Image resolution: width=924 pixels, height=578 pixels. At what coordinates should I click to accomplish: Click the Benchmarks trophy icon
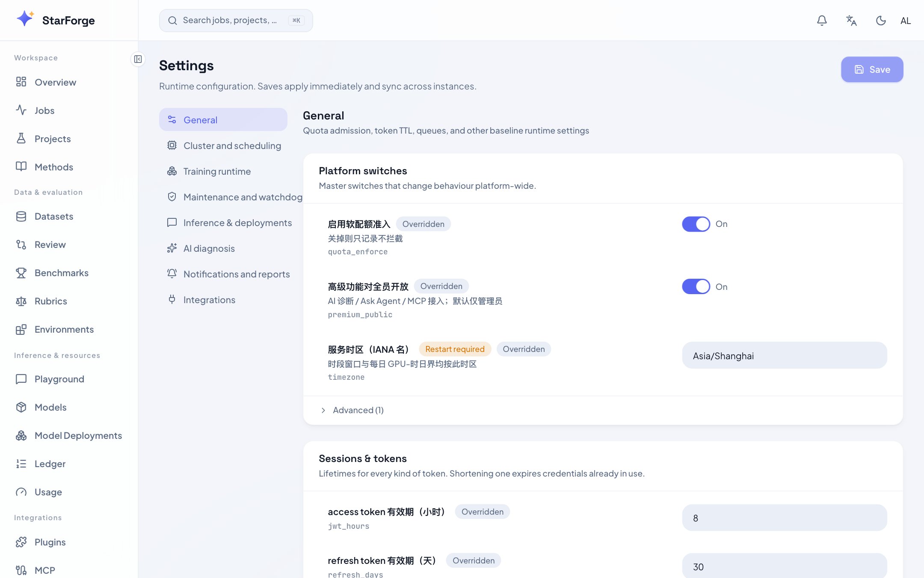point(21,273)
